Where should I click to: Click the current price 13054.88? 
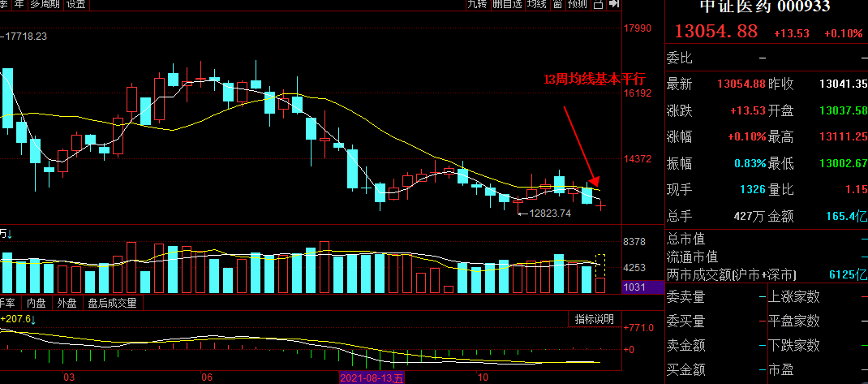[715, 32]
